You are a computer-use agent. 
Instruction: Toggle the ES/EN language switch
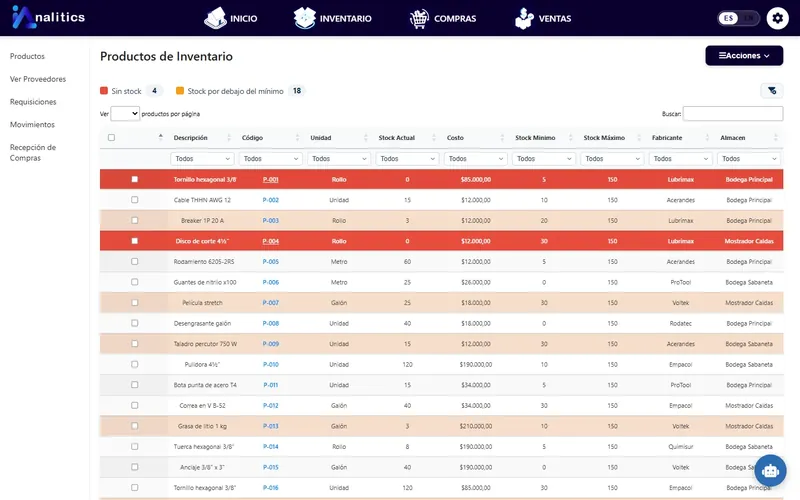(x=739, y=18)
